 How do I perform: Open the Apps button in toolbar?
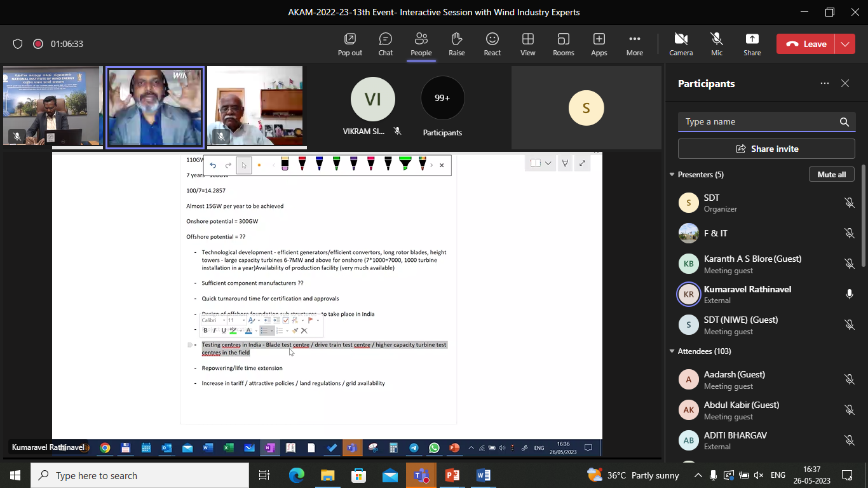pos(599,44)
